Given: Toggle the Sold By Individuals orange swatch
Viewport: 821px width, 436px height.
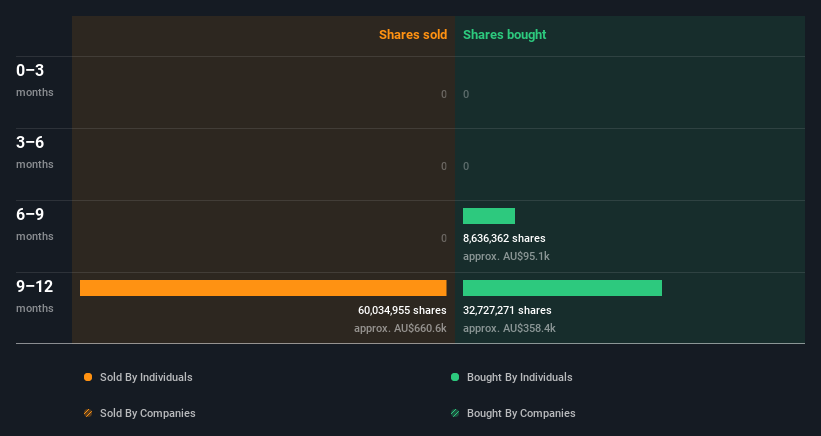Looking at the screenshot, I should 88,377.
